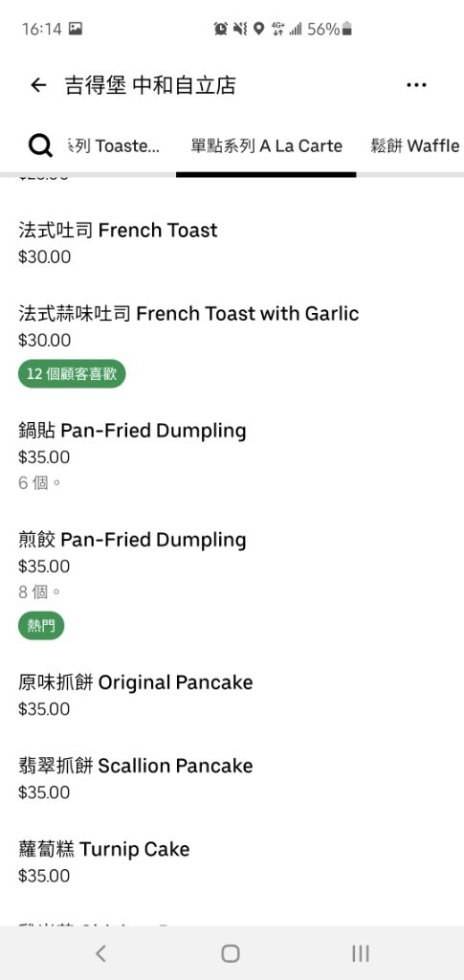Select 翡翠抓餅 Scallion Pancake
Screen dimensions: 464x980
tap(232, 778)
